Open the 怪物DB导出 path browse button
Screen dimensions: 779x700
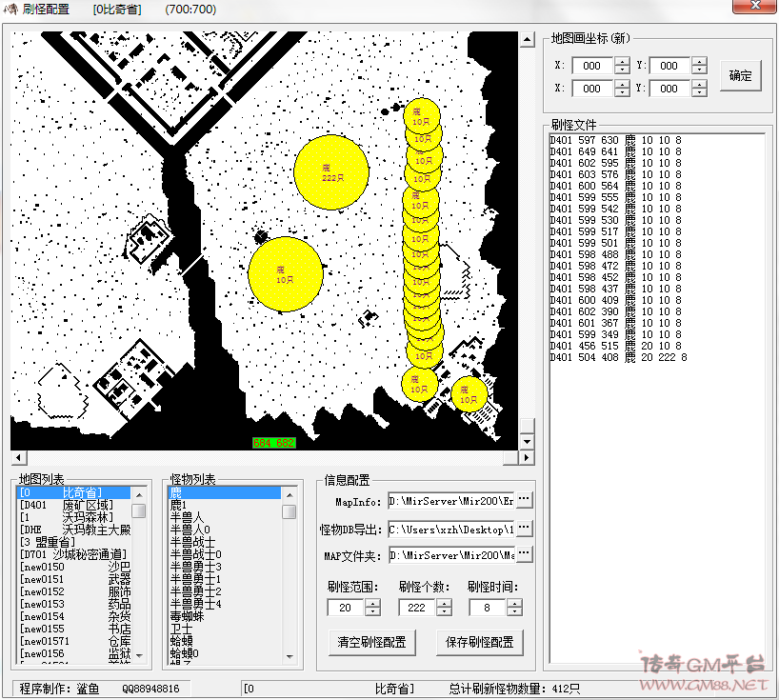click(525, 529)
